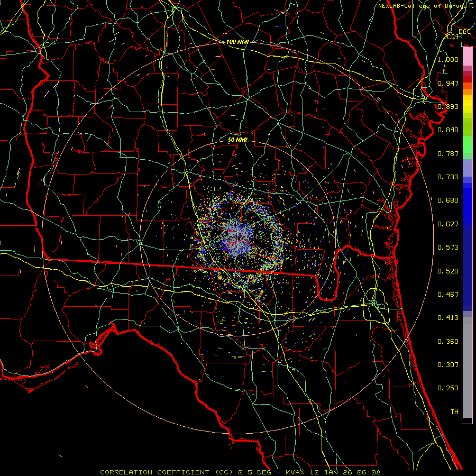Viewport: 476px width, 476px height.
Task: Select the 0.733 scale value
Action: pos(448,177)
